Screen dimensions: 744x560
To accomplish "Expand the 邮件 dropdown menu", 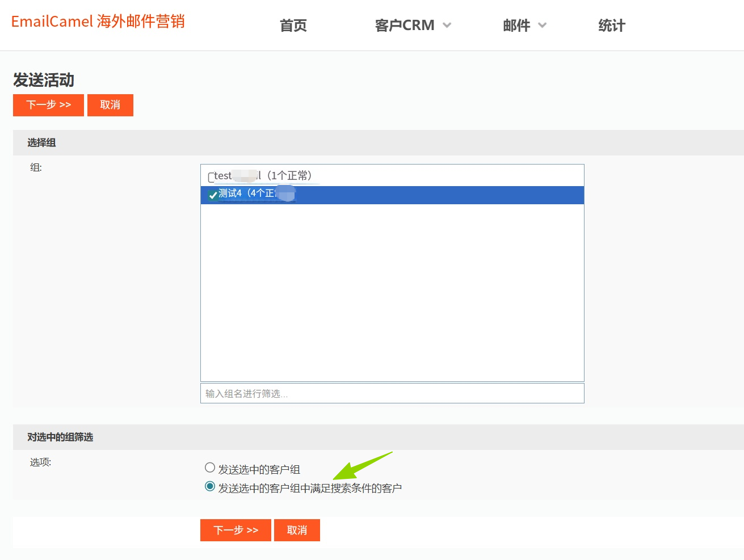I will (x=517, y=25).
